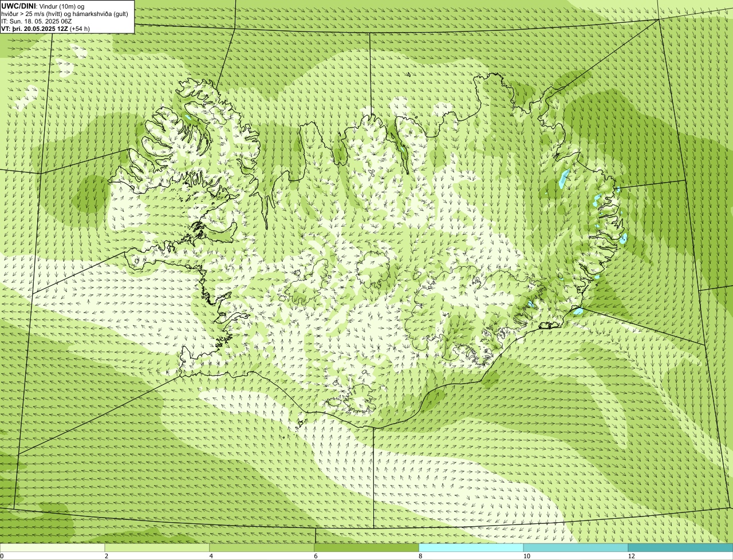Click the '0' scale label
This screenshot has height=560, width=733.
[2, 556]
